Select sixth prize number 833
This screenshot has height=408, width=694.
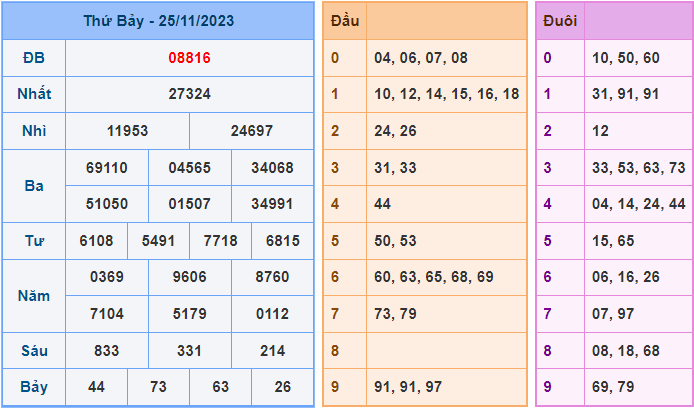[107, 351]
